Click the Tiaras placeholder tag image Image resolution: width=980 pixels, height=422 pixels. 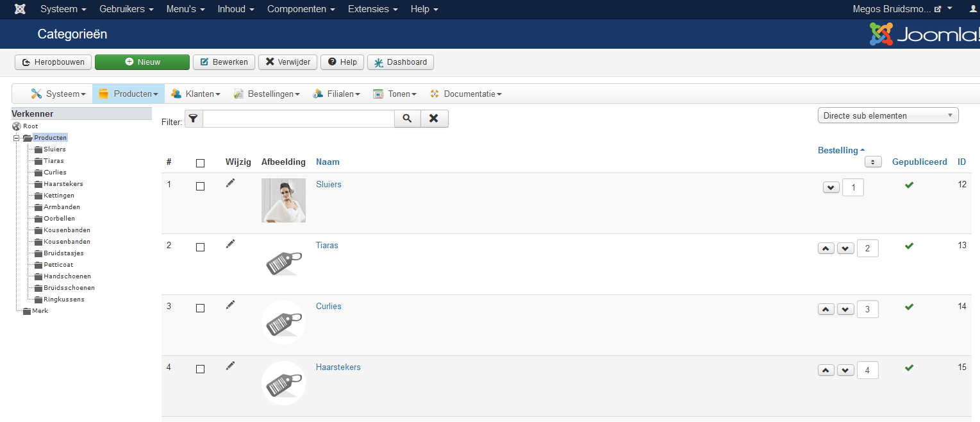pos(283,261)
